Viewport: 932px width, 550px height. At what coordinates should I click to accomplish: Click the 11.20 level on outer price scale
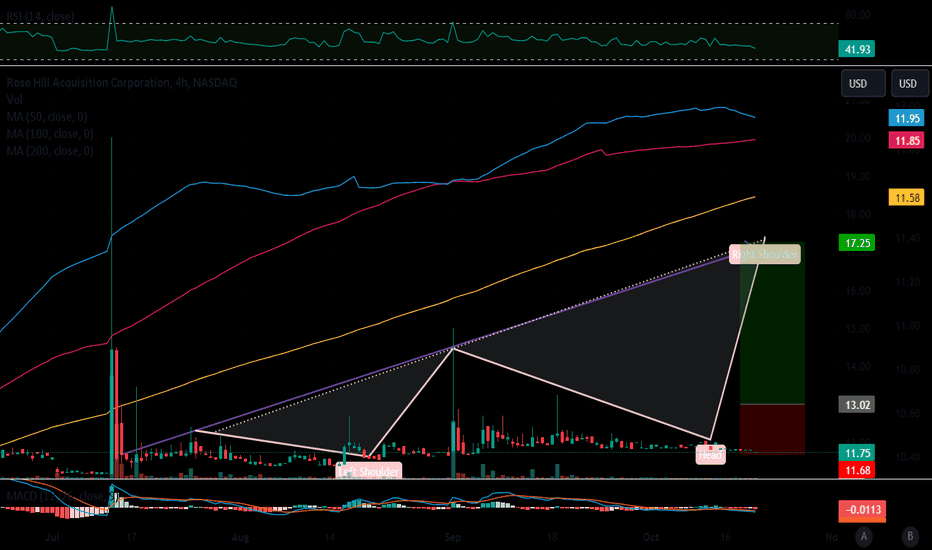point(908,282)
